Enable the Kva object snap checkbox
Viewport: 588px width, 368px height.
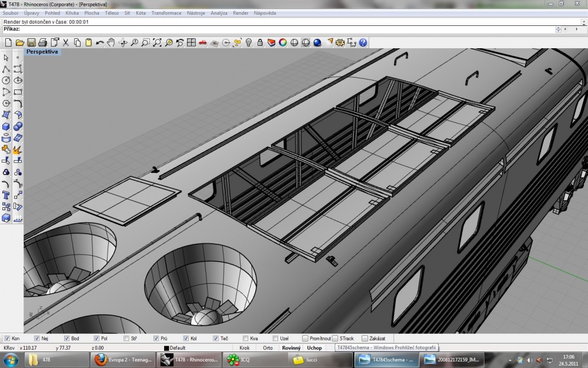click(x=246, y=339)
